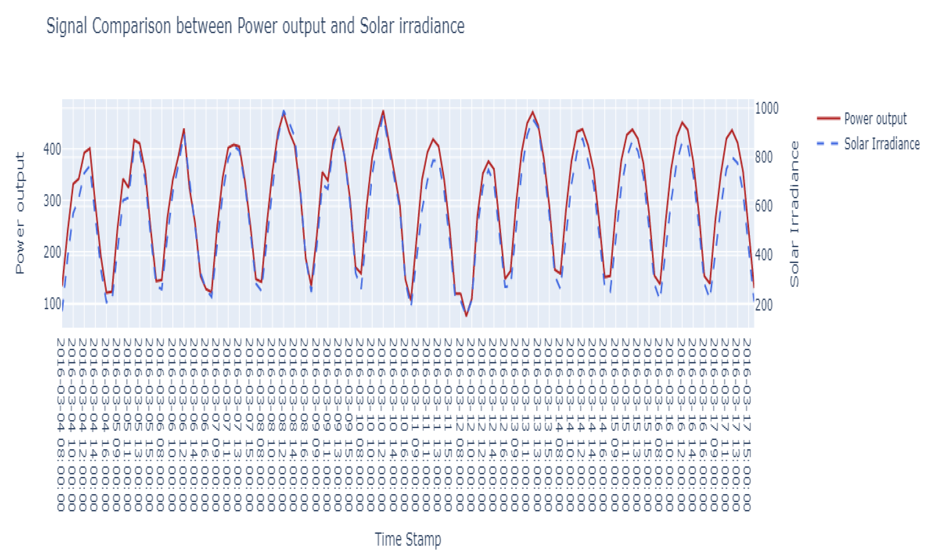Image resolution: width=931 pixels, height=560 pixels.
Task: Toggle the Power output legend entry
Action: (875, 119)
